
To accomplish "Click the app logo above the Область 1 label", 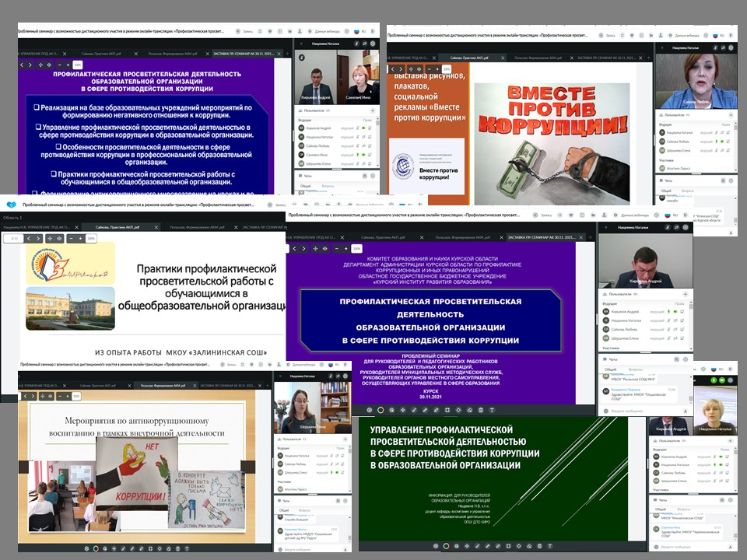I will (x=11, y=205).
